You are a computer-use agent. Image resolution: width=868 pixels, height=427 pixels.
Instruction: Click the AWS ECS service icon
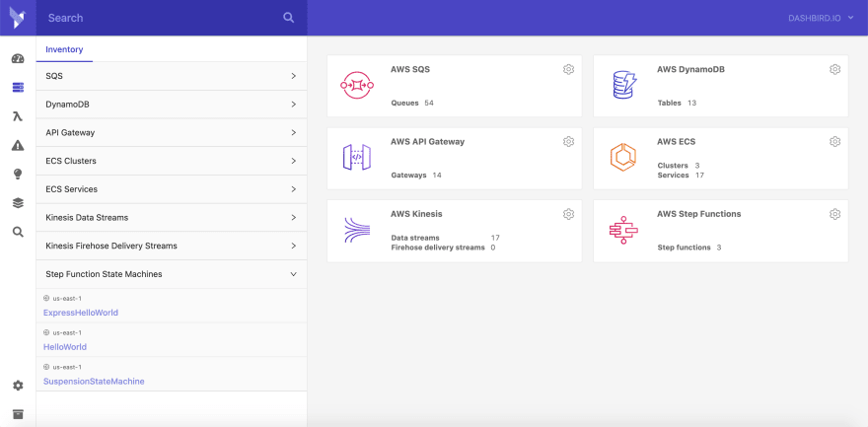point(623,157)
